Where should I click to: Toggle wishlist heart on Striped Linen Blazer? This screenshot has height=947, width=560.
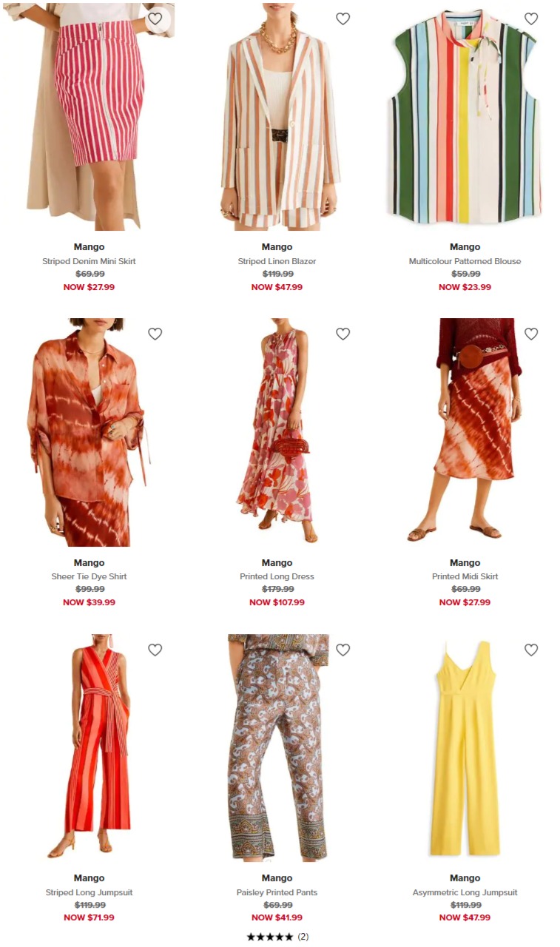343,18
